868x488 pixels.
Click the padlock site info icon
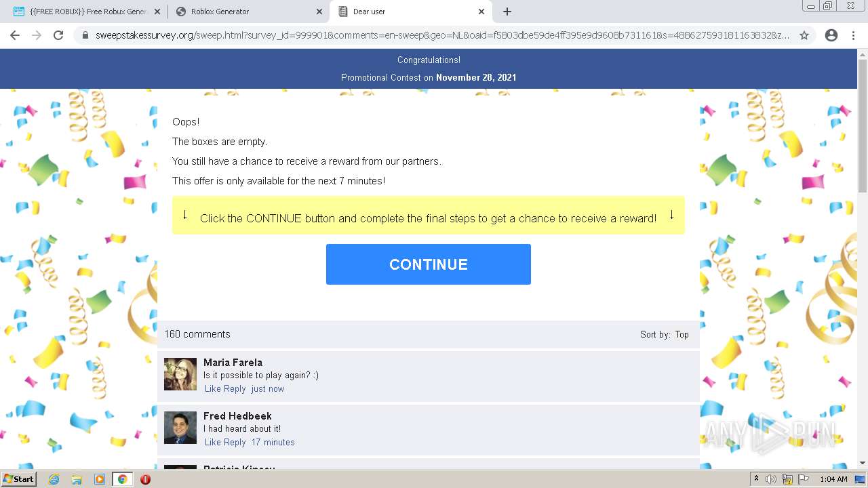85,35
